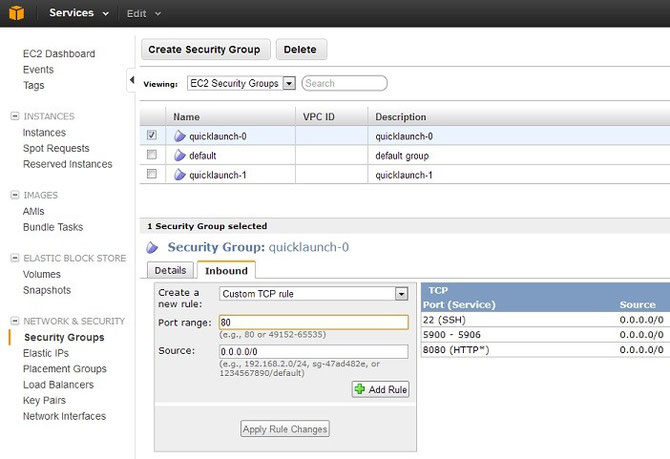Open Snapshots page
670x459 pixels.
47,290
